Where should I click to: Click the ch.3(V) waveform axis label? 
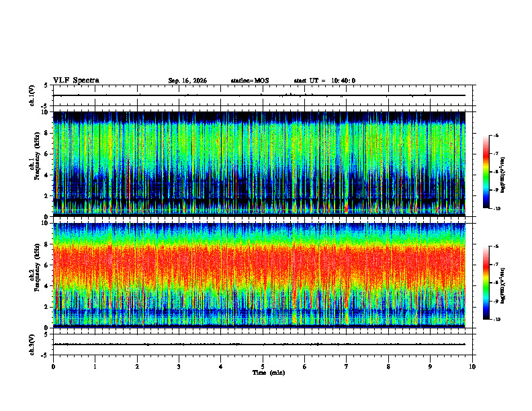click(32, 345)
